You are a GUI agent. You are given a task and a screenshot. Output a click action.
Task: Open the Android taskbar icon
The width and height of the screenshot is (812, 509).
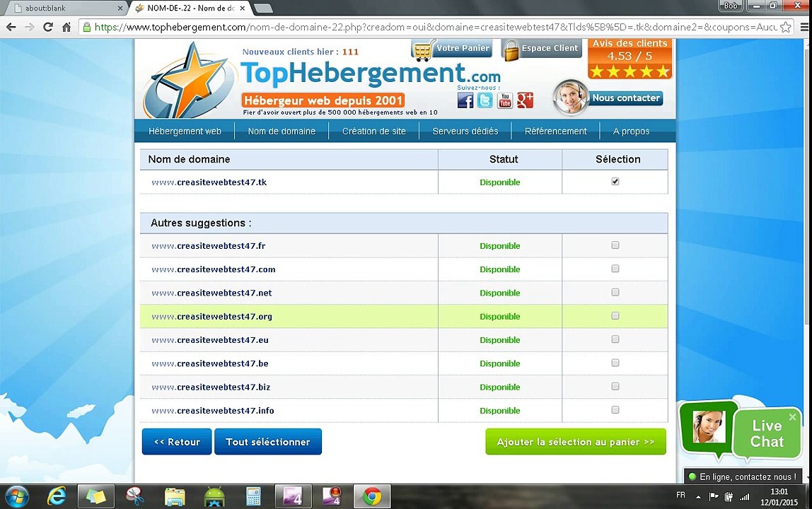click(214, 496)
